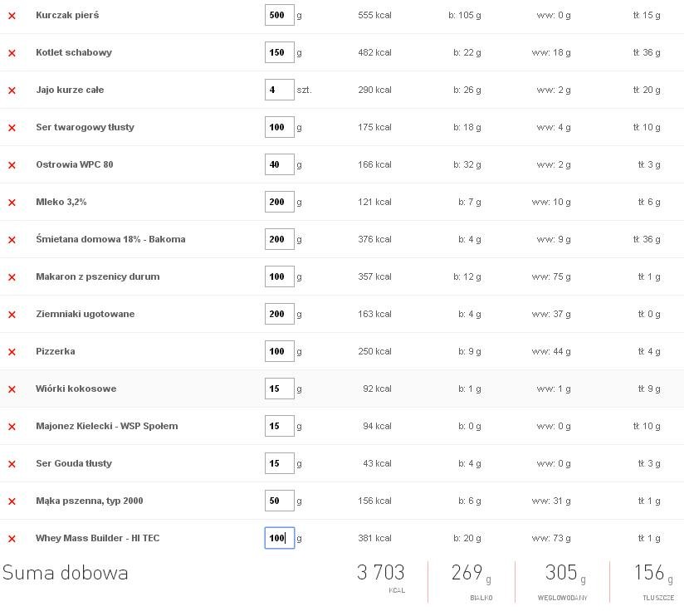The width and height of the screenshot is (694, 616).
Task: Select the Ser Gouda tłusty name
Action: (74, 463)
